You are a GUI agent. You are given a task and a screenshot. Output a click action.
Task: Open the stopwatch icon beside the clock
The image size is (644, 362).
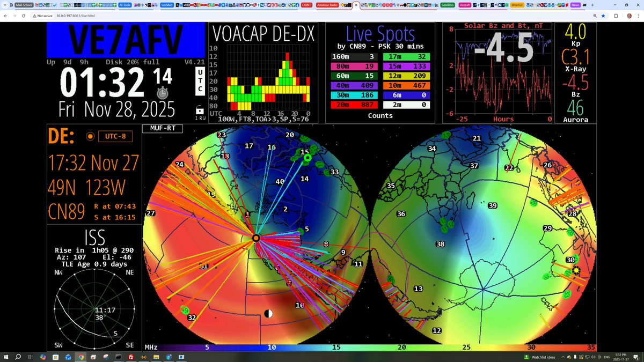click(163, 92)
